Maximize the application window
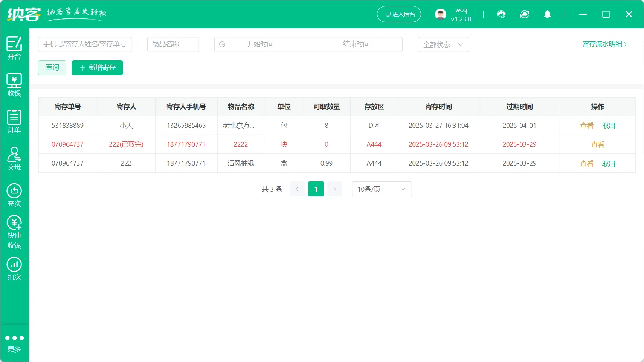 [606, 14]
